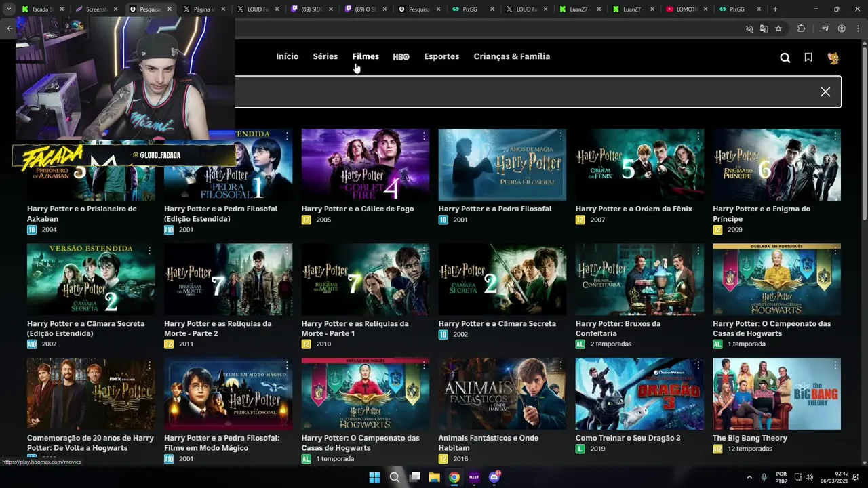Open the HBO Max search magnifier icon
The height and width of the screenshot is (488, 868).
click(785, 58)
